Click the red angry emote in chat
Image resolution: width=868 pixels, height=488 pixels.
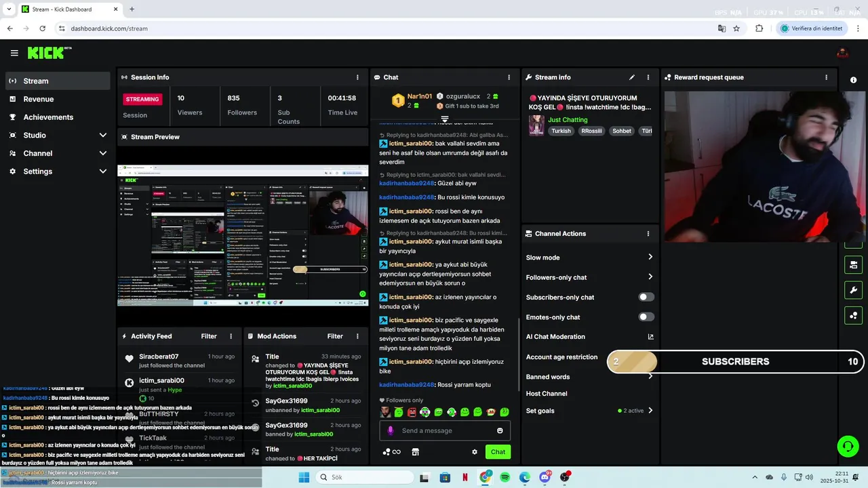(412, 412)
